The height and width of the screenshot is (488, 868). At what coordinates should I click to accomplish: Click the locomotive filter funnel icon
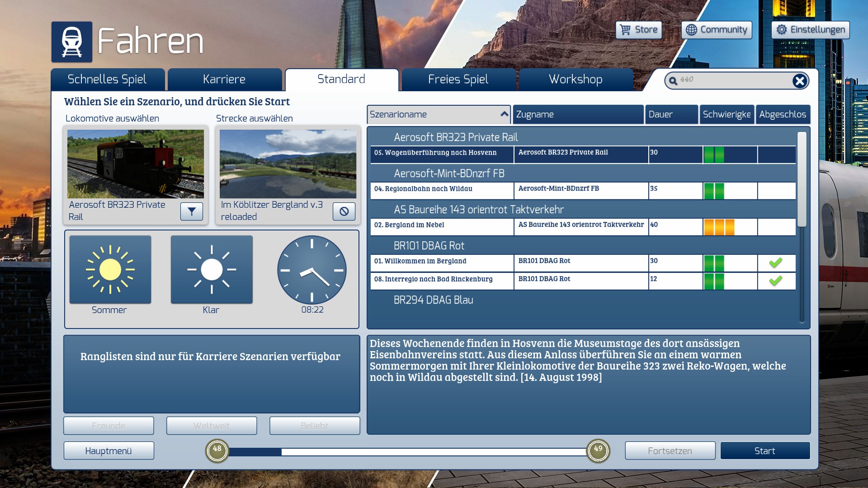tap(191, 211)
